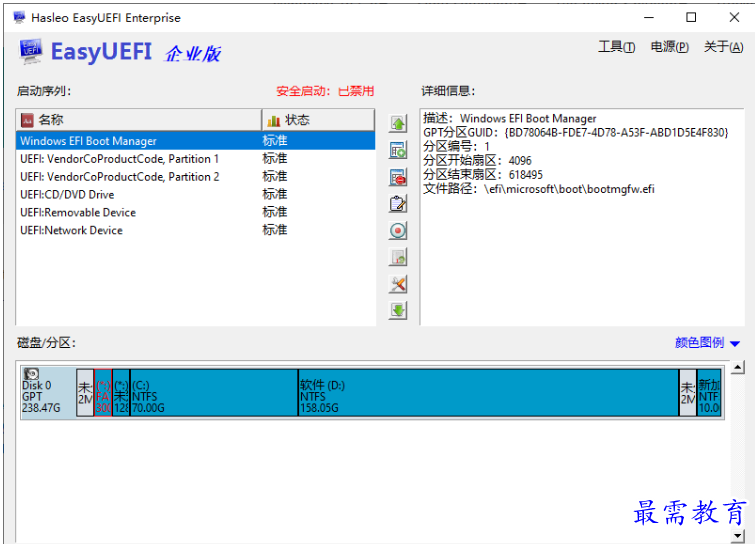Open the 工具(T) menu
The image size is (755, 544).
click(616, 47)
